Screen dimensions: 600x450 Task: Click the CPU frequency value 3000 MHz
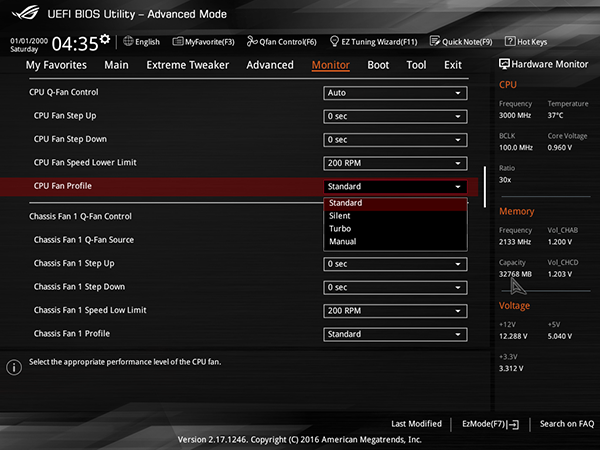point(515,115)
